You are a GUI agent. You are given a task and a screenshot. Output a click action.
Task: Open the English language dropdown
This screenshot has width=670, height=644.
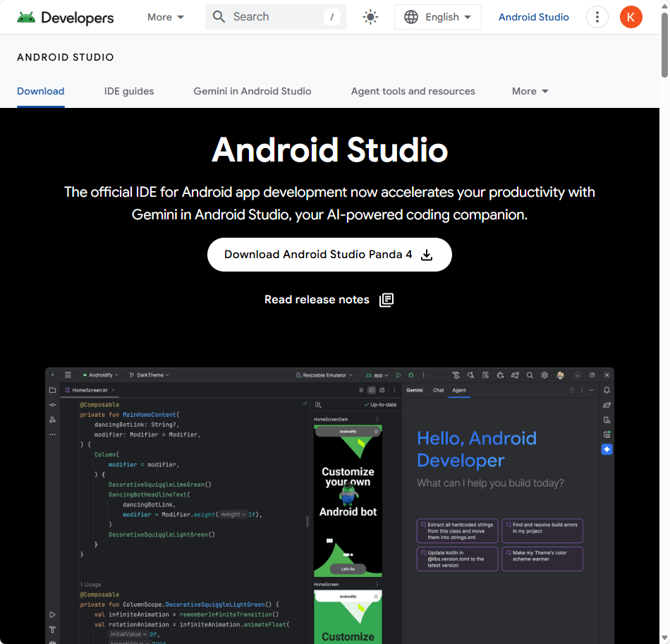tap(438, 17)
